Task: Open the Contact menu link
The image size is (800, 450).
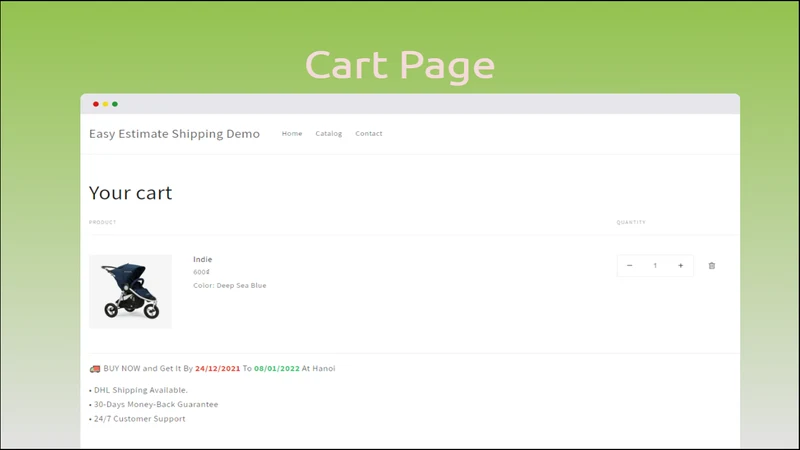Action: click(369, 134)
